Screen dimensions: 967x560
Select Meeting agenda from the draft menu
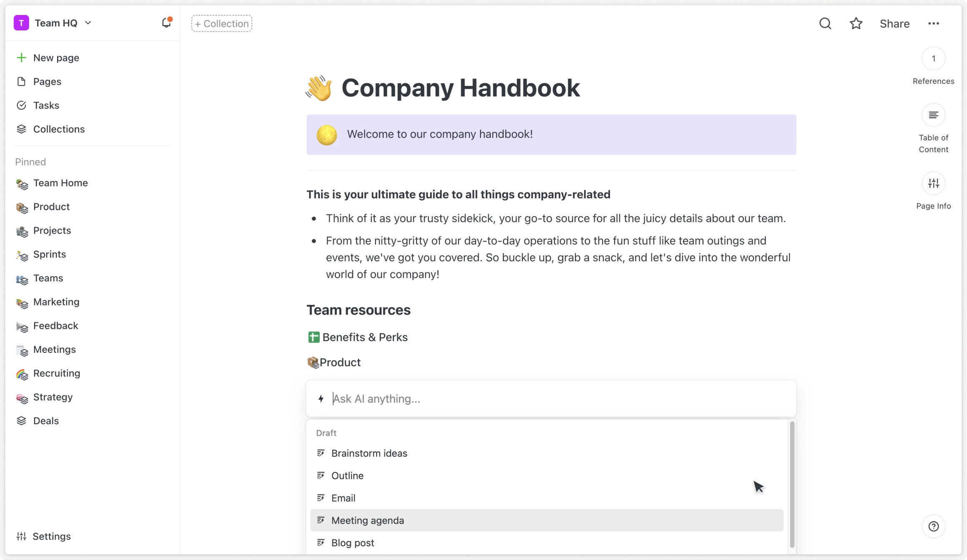(367, 520)
